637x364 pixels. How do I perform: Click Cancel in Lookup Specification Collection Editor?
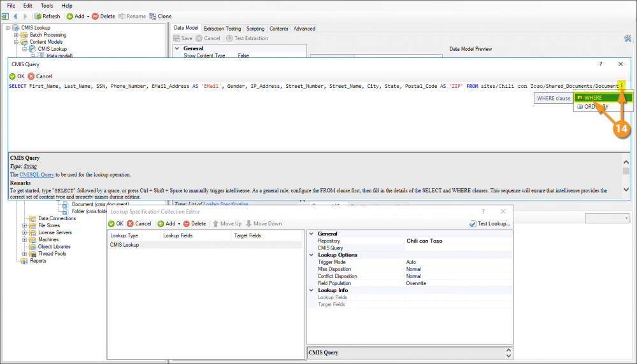(x=139, y=223)
